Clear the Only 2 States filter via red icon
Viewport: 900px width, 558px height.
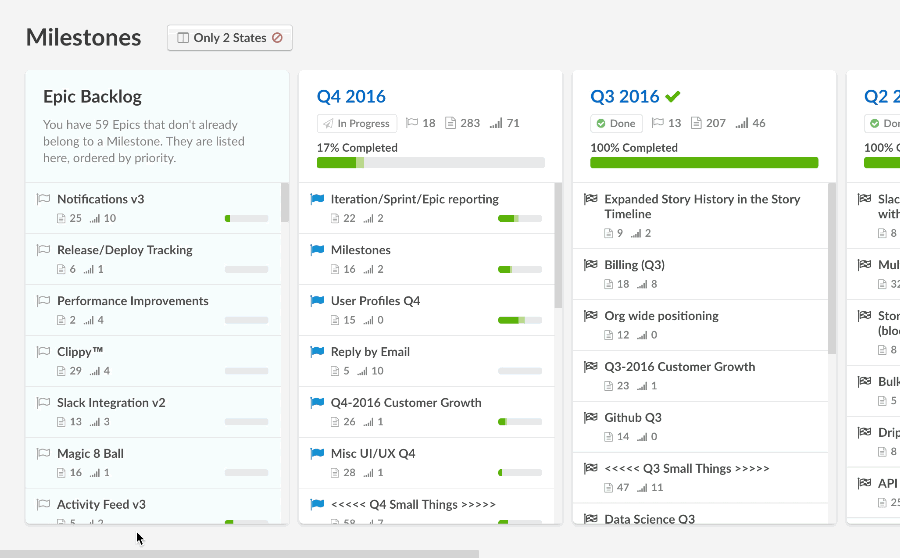click(277, 38)
